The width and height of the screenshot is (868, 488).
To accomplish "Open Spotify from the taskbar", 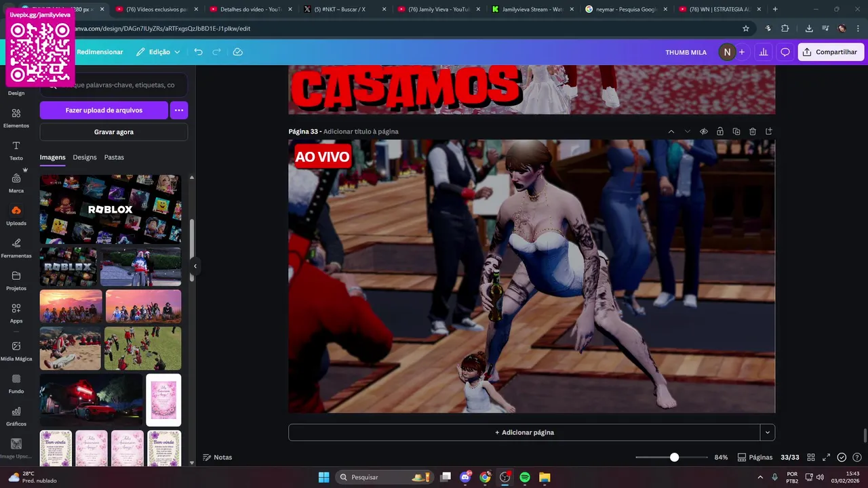I will (x=525, y=477).
